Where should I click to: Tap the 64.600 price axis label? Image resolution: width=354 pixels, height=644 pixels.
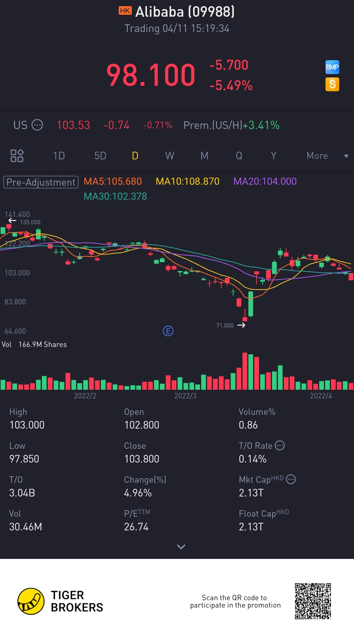pyautogui.click(x=15, y=331)
